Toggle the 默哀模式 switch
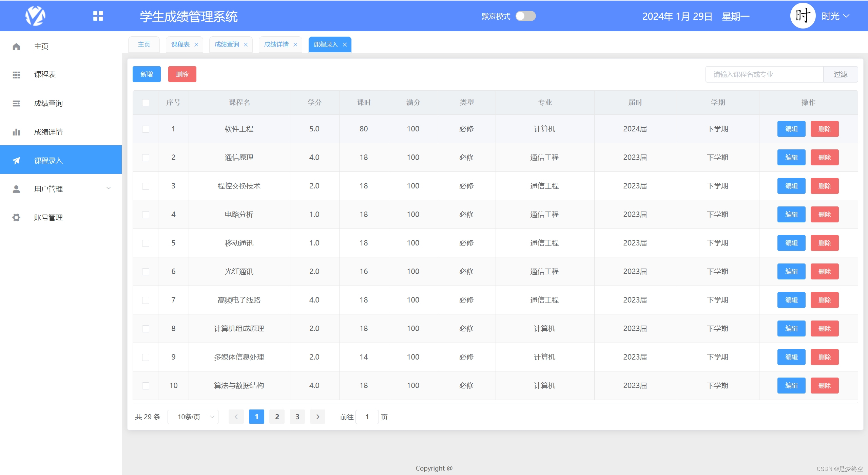This screenshot has width=868, height=475. coord(525,16)
